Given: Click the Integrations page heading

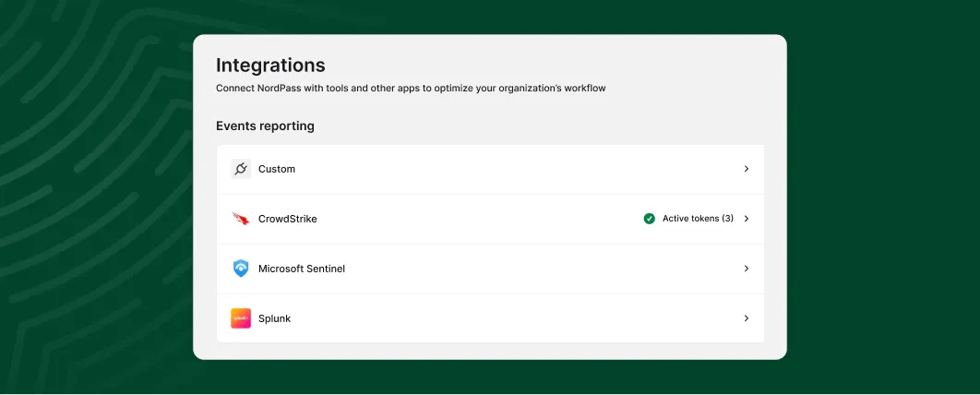Looking at the screenshot, I should 270,65.
